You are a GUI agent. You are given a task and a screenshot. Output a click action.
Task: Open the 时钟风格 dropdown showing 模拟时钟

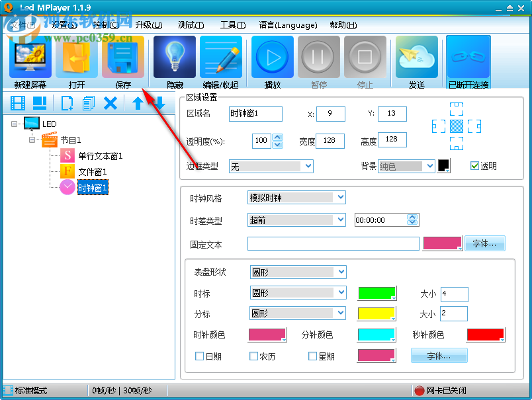coord(296,197)
